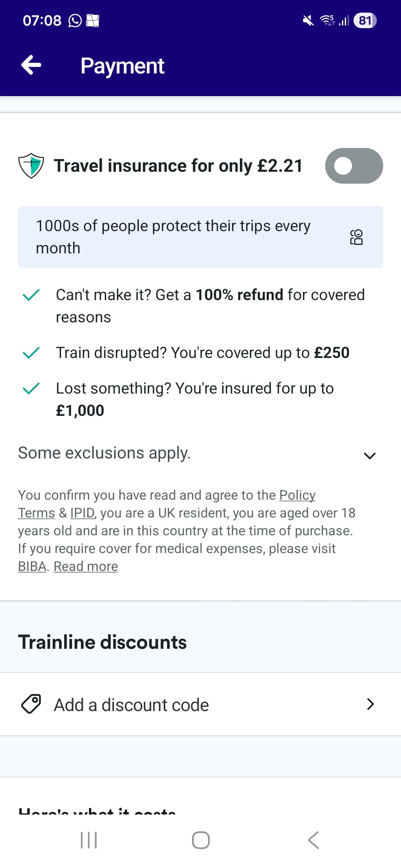The height and width of the screenshot is (868, 401).
Task: Tap the people icon in blue banner
Action: pos(356,237)
